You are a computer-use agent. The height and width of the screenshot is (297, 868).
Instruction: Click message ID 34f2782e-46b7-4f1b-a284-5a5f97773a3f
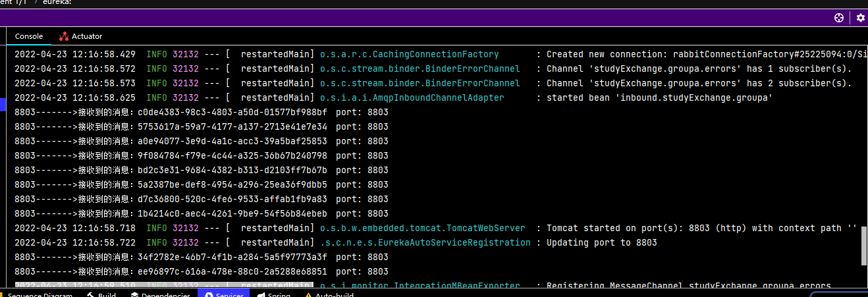[x=232, y=257]
